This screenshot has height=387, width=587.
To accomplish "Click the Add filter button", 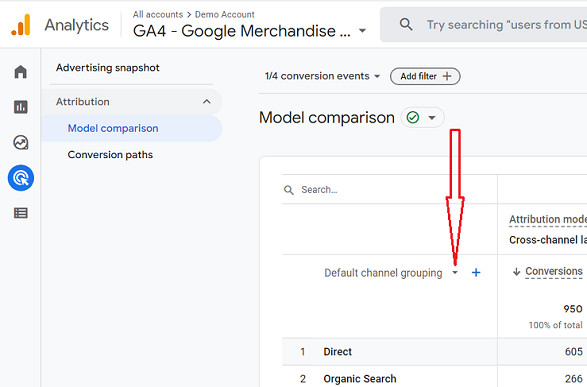I will [x=425, y=76].
